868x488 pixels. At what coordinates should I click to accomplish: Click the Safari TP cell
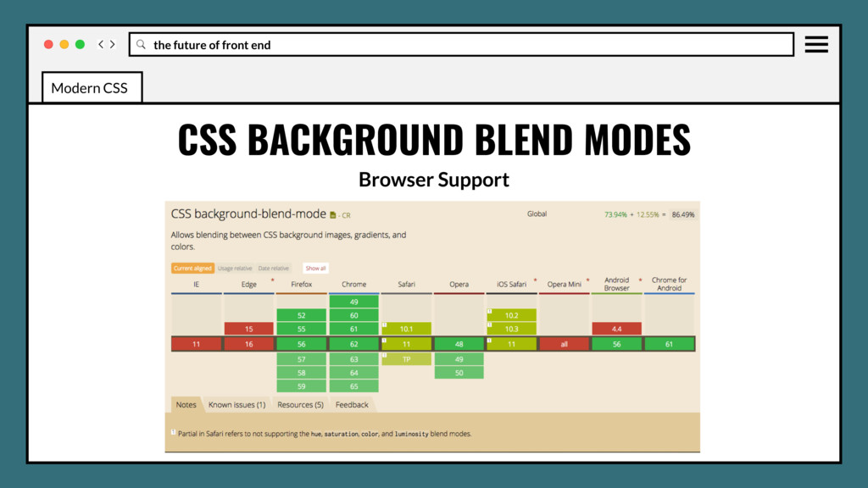406,359
